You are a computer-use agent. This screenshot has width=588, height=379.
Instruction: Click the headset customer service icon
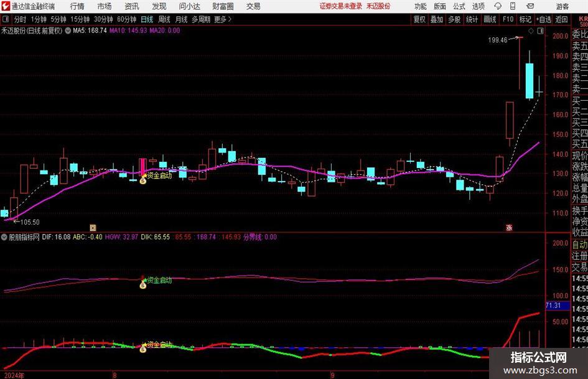pyautogui.click(x=498, y=6)
